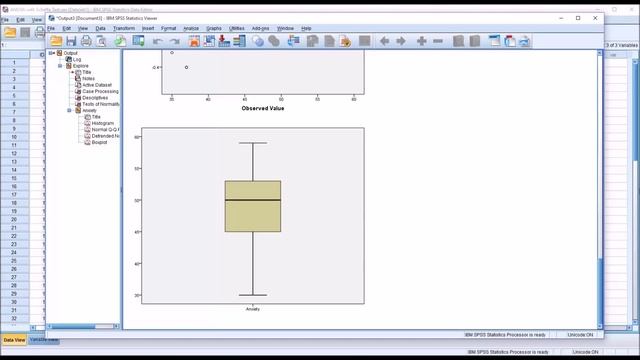Select row 10 header in Data Editor
640x360 pixels.
[x=14, y=137]
